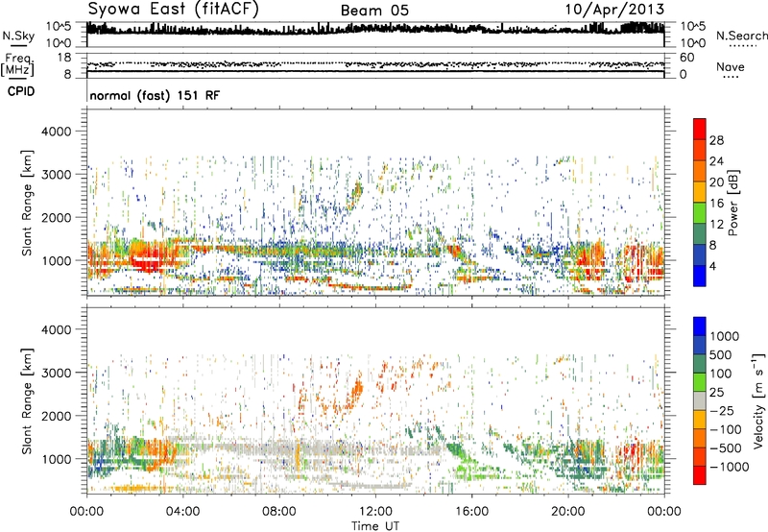Click the yellow segment of Power colorbar
The height and width of the screenshot is (532, 768).
[700, 191]
